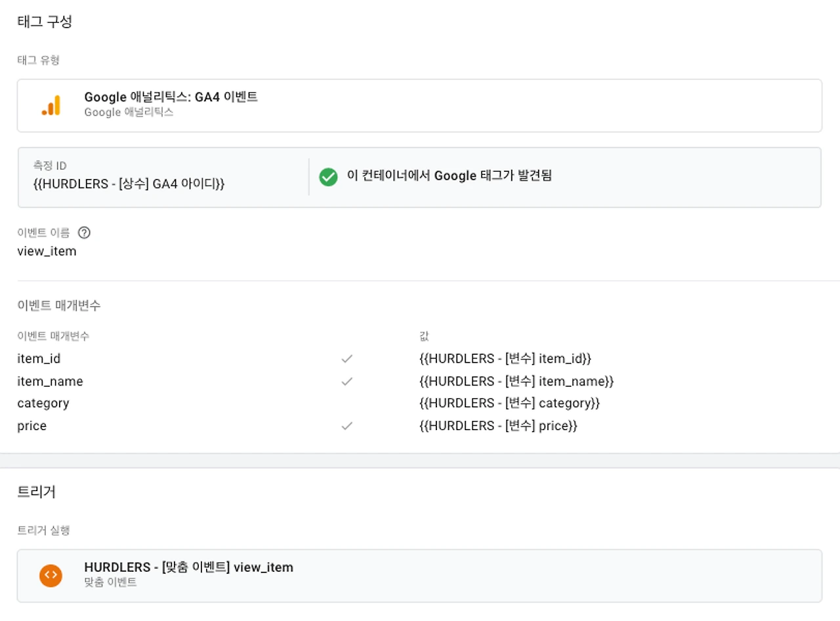Click the orange custom event trigger icon
Screen dimensions: 840x621
click(51, 575)
